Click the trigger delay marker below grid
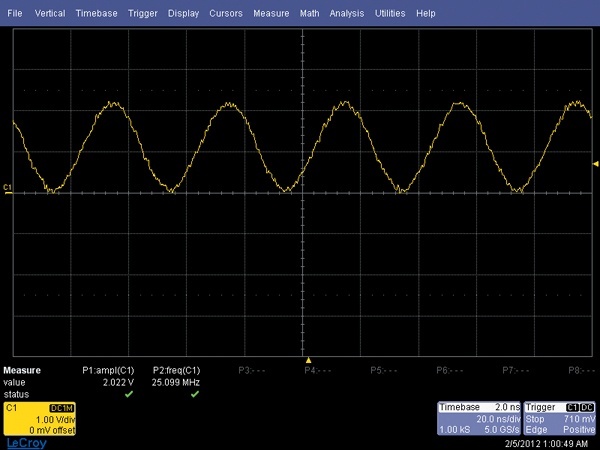Screen dimensions: 600x450 click(x=309, y=360)
